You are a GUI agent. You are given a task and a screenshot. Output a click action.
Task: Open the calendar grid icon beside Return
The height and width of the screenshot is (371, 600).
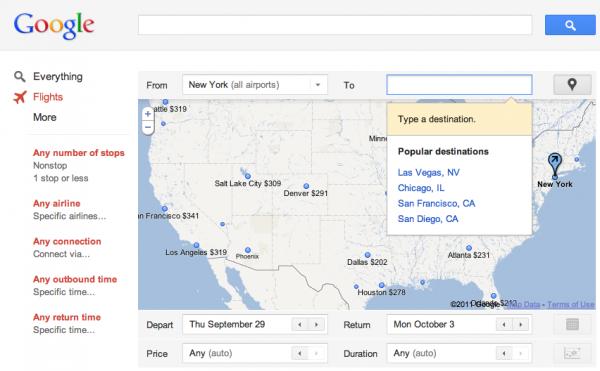coord(572,324)
